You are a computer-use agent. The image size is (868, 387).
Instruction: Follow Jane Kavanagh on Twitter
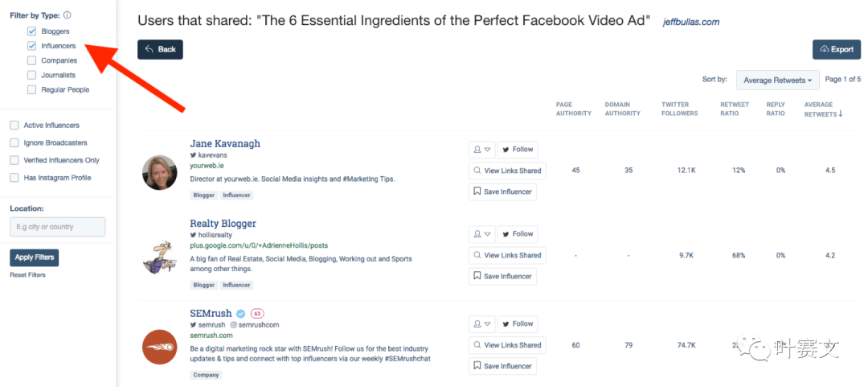tap(517, 149)
